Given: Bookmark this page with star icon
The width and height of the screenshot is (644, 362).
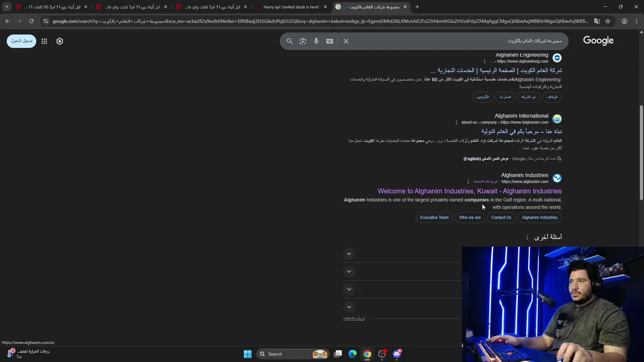Looking at the screenshot, I should [608, 21].
